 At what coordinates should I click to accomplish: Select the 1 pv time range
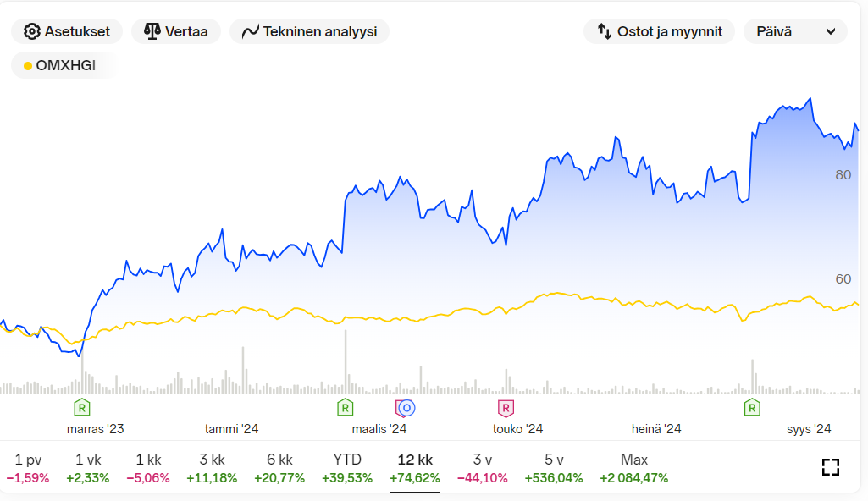(28, 468)
